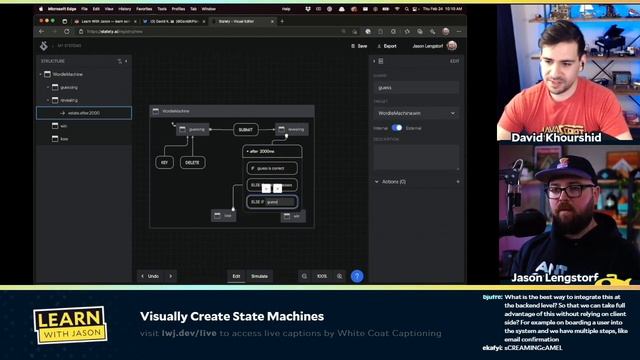Open the Favorites menu in the menu bar
Viewport: 640px width, 360px height.
[144, 9]
